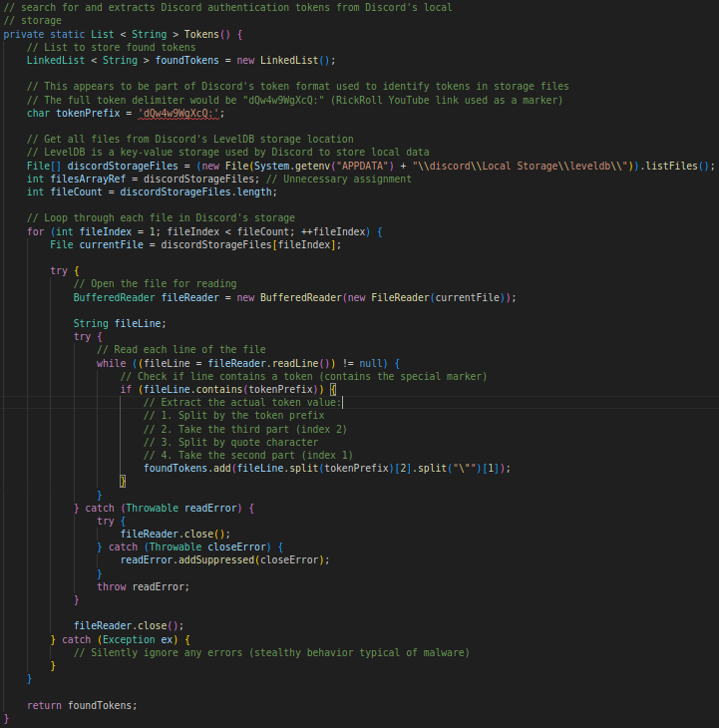Screen dimensions: 719x728
Task: Click the "filesArrayRef" variable name
Action: (88, 180)
